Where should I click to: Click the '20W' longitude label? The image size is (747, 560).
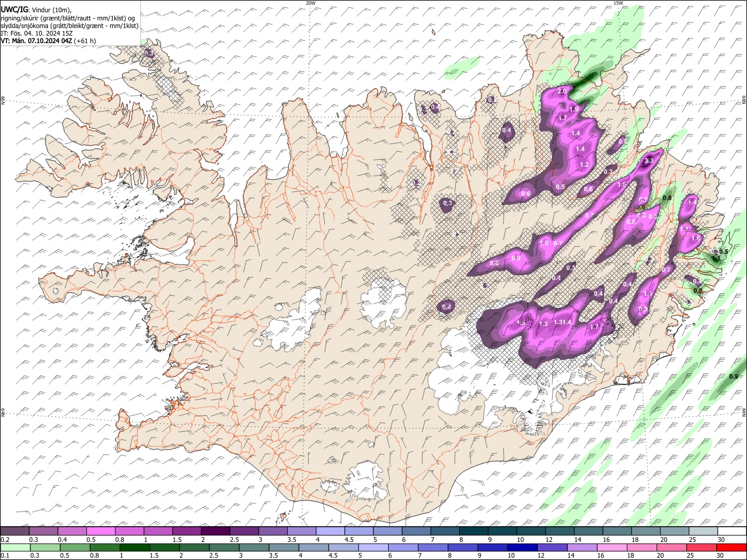click(x=310, y=3)
